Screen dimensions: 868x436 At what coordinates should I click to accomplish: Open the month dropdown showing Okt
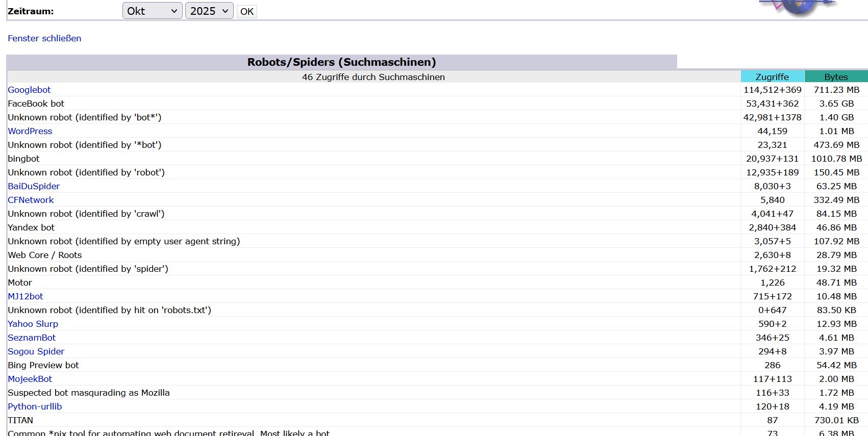tap(153, 11)
